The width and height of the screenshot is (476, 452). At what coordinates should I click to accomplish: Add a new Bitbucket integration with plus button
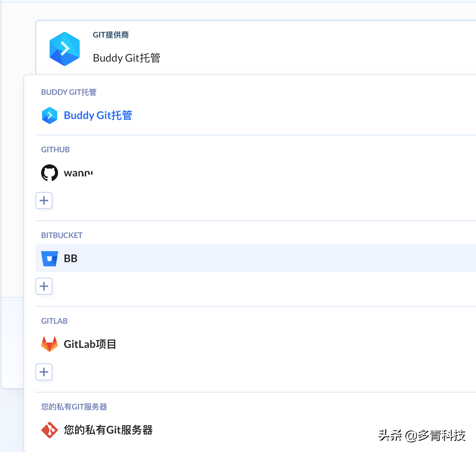click(44, 286)
